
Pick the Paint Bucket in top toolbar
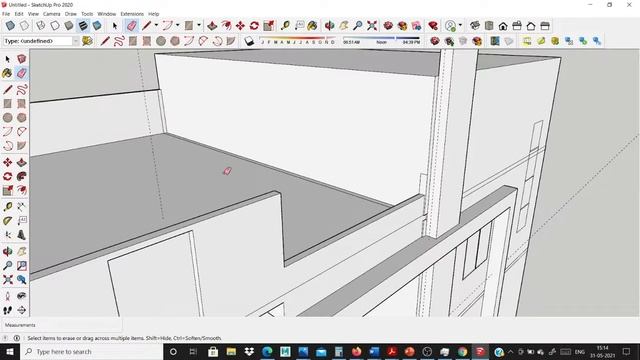pos(312,26)
